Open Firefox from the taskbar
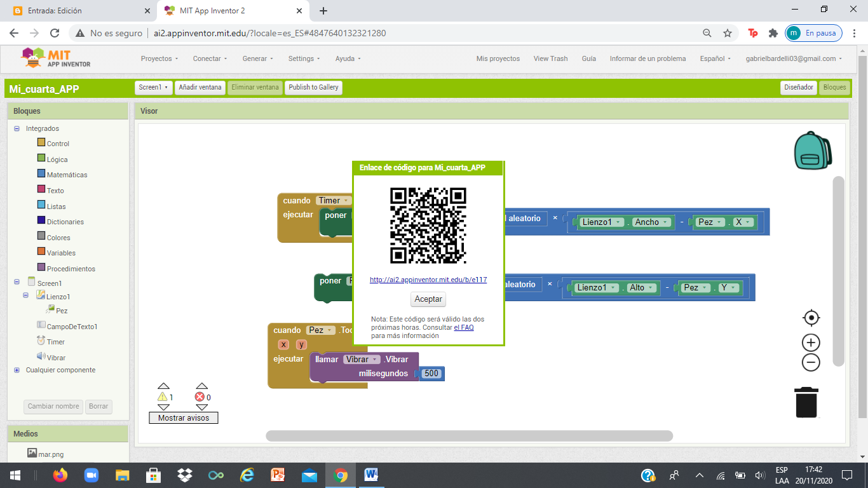This screenshot has width=868, height=488. [60, 475]
